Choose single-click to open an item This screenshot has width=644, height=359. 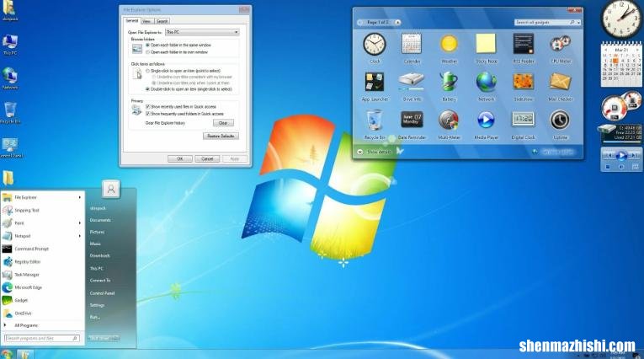(x=148, y=71)
